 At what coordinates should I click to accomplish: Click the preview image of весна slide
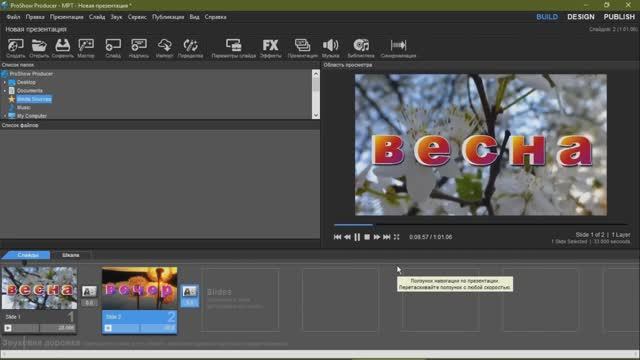pos(481,145)
